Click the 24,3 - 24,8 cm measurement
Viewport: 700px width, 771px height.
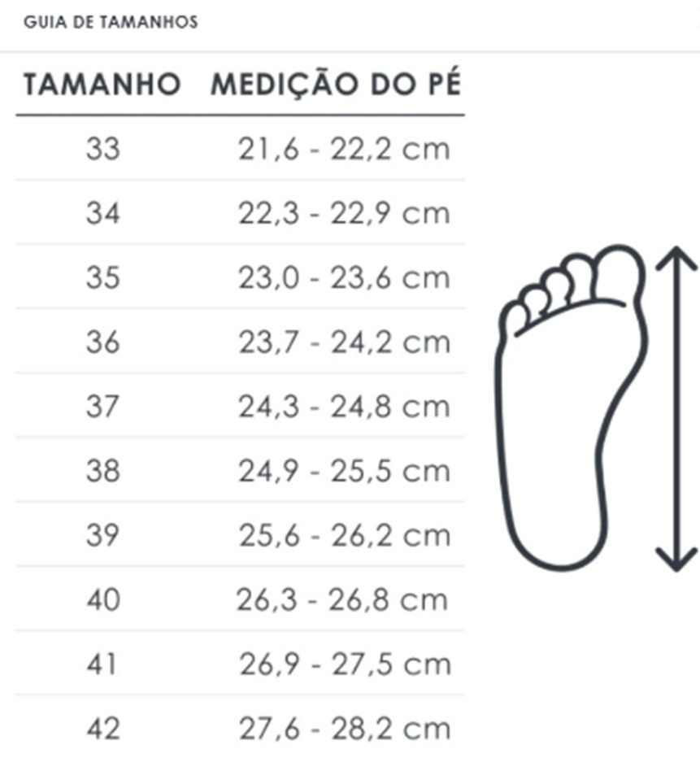pos(344,407)
